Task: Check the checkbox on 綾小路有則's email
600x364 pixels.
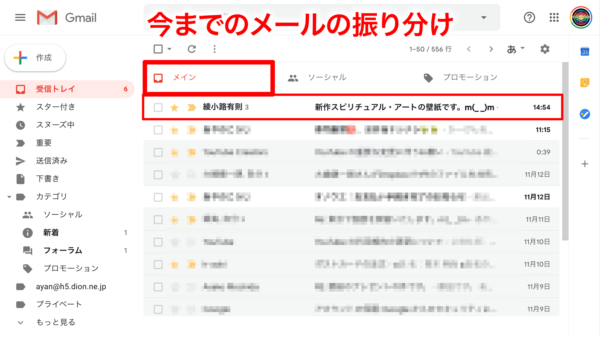Action: (158, 107)
